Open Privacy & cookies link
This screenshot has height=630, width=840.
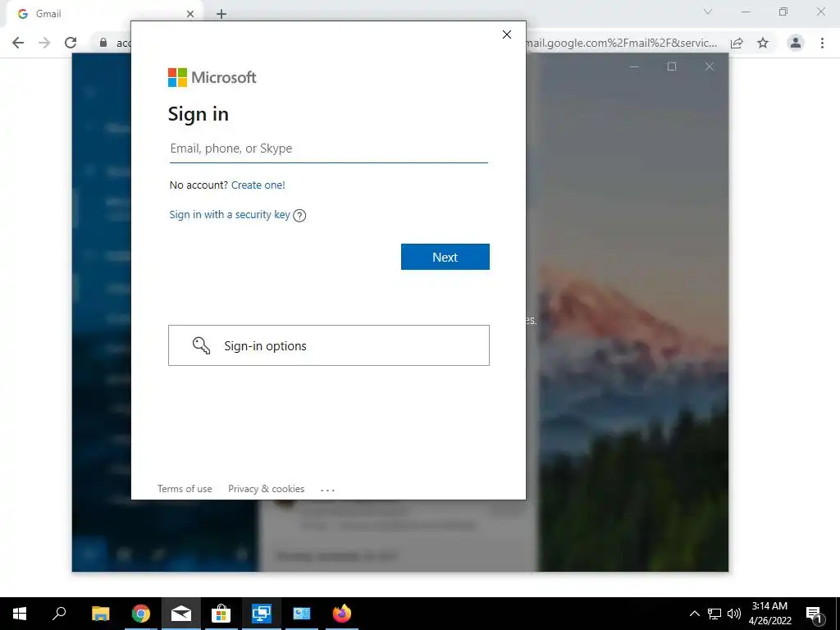click(x=267, y=489)
